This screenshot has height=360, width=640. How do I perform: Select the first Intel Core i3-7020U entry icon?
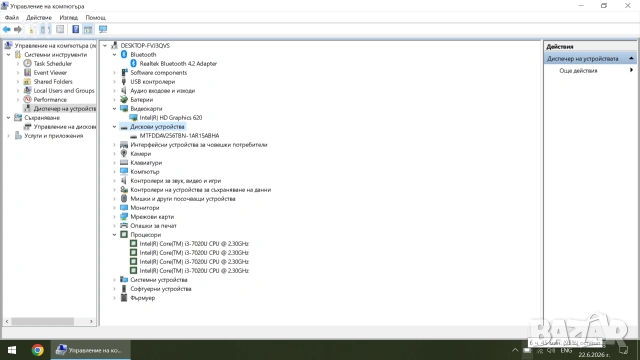[133, 244]
